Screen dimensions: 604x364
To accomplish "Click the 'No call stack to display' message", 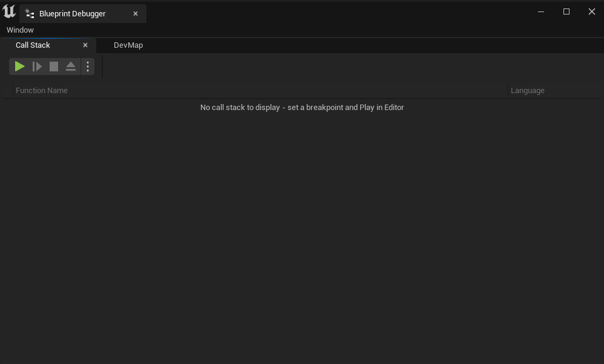I will click(x=302, y=108).
